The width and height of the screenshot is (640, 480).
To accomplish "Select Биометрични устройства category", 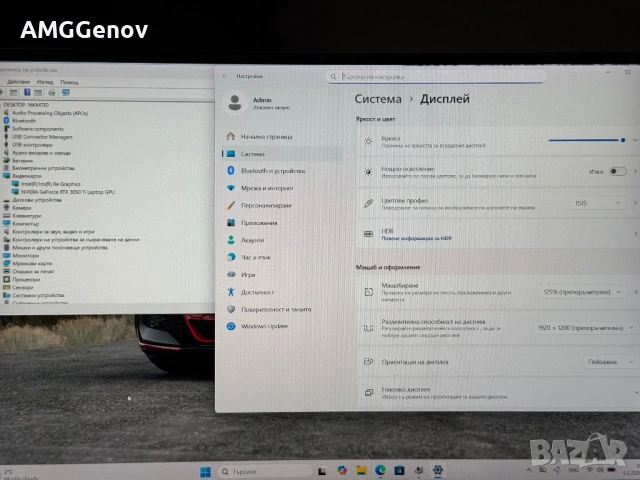I will [43, 168].
